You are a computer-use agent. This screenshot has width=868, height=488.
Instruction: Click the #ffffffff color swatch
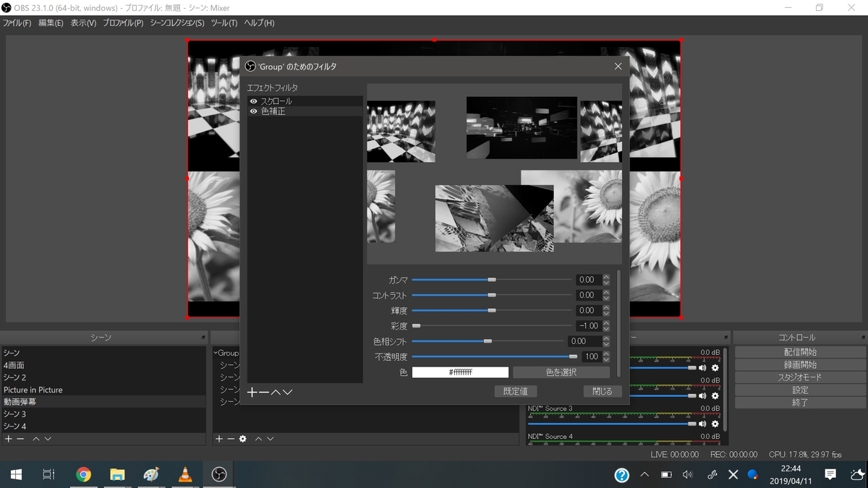click(x=460, y=372)
